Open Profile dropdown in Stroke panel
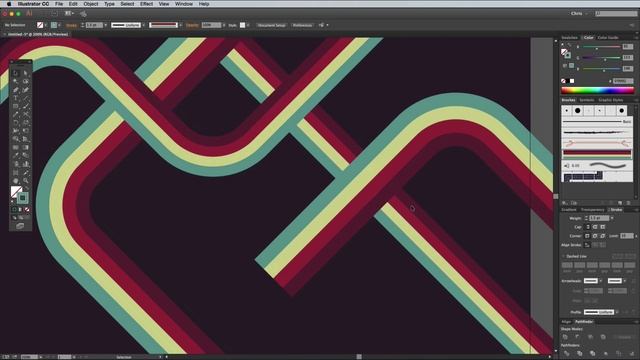The image size is (640, 360). 617,312
